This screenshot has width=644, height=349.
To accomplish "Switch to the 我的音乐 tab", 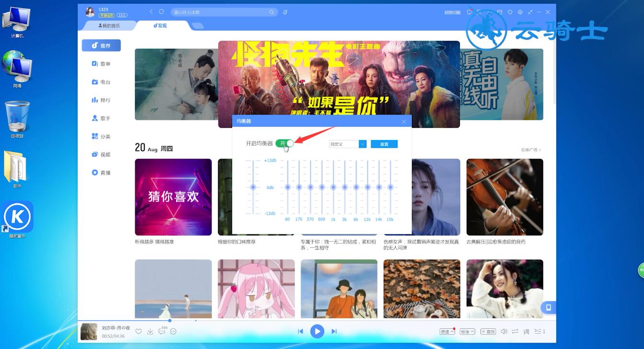I will coord(109,25).
